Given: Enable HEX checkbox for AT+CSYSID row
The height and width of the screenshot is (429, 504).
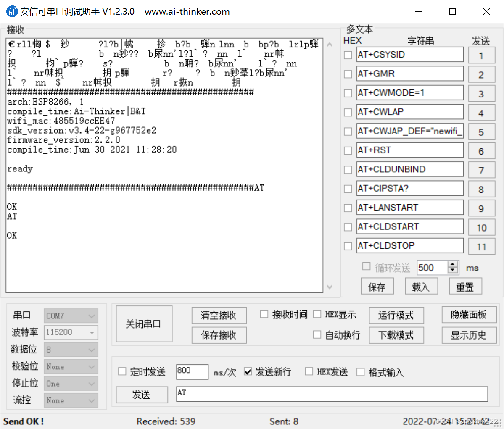Looking at the screenshot, I should (348, 55).
